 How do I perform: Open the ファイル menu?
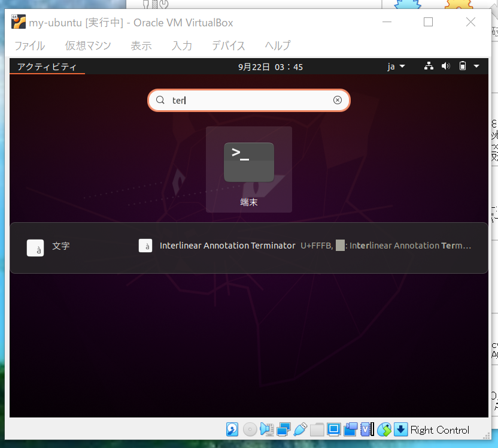point(29,46)
